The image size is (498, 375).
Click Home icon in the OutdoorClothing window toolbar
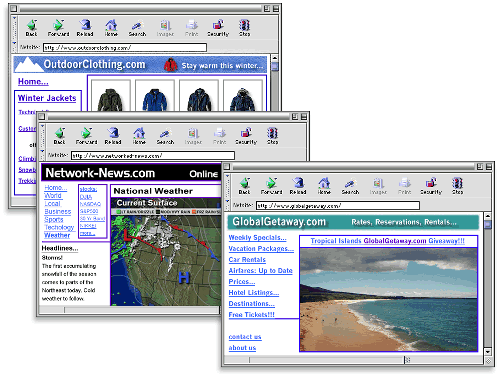[111, 28]
